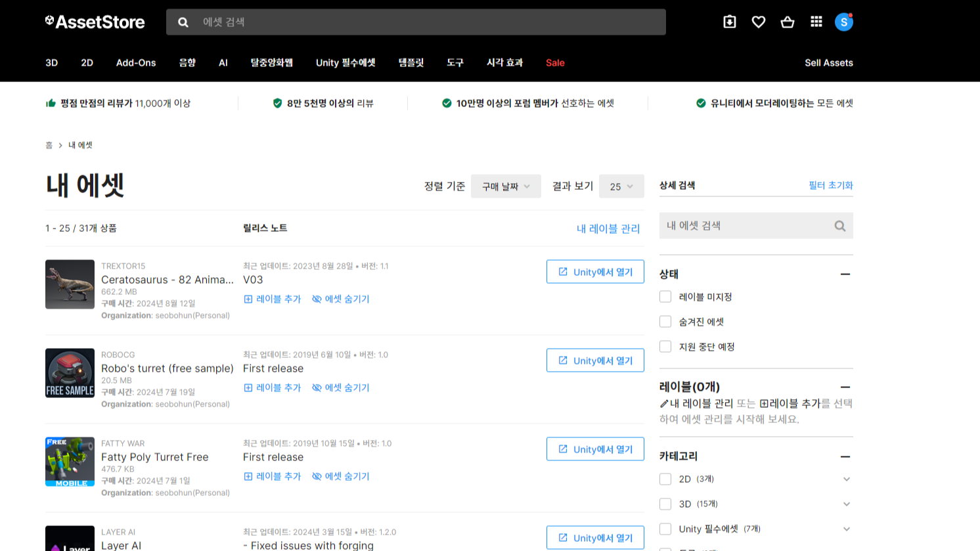Check the 레이블 미지정 checkbox
The width and height of the screenshot is (980, 551).
click(665, 297)
